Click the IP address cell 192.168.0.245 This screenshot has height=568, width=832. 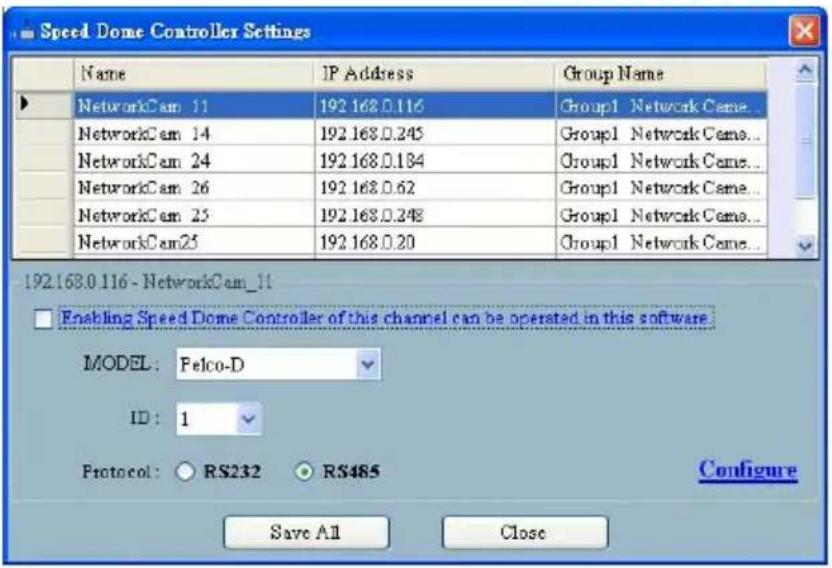point(435,133)
